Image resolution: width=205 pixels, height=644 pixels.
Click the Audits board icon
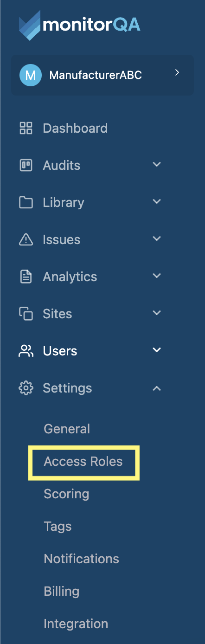(x=26, y=165)
